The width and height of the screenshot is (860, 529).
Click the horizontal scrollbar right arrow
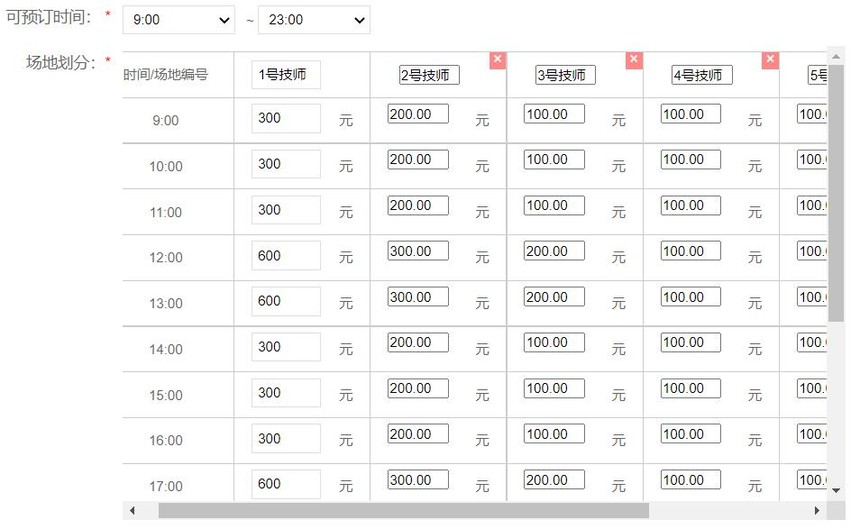[x=818, y=511]
